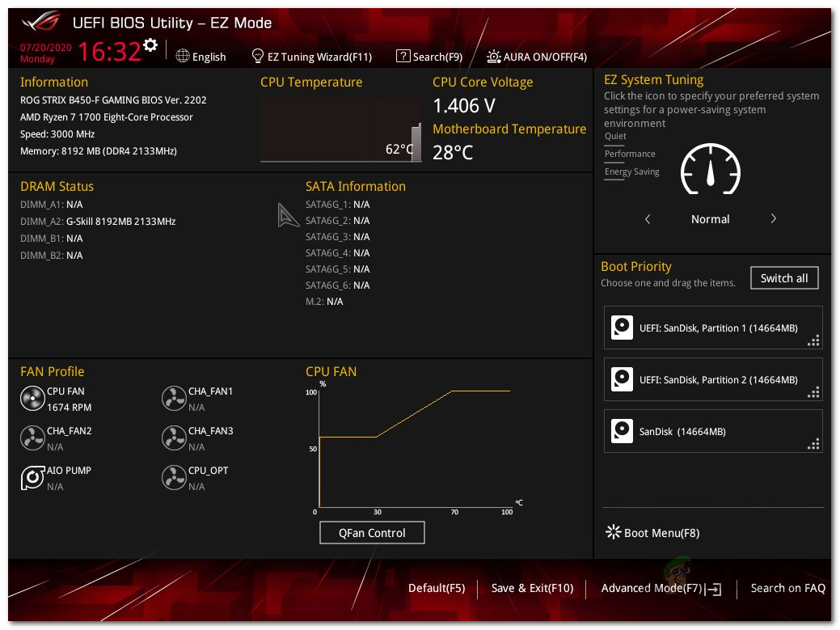Select previous system tuning mode arrow
Image resolution: width=840 pixels, height=630 pixels.
(x=648, y=219)
